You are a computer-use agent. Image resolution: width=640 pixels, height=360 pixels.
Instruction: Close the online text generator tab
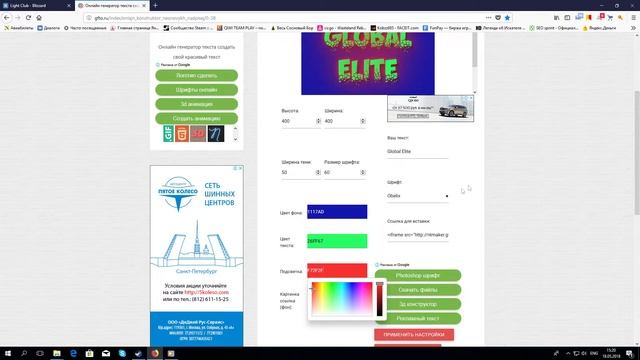pos(144,6)
